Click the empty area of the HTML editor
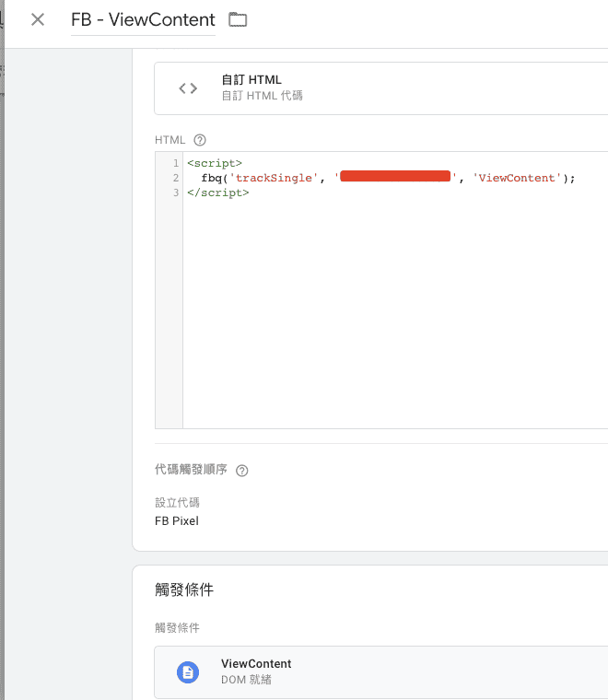Image resolution: width=608 pixels, height=700 pixels. coord(387,313)
